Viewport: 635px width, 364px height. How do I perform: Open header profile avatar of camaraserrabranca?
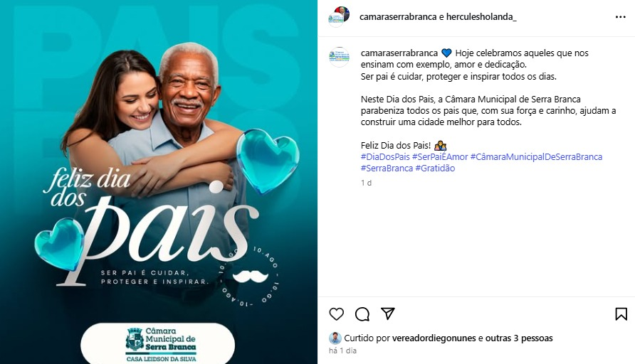point(339,17)
